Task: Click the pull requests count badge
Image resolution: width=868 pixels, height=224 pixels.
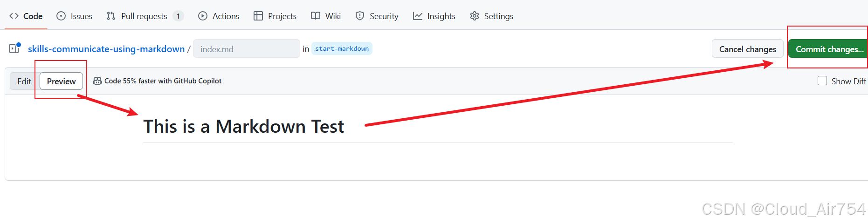Action: tap(178, 16)
